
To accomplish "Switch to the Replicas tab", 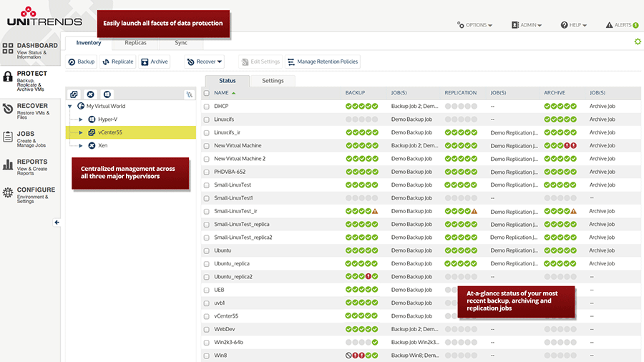I will [x=135, y=43].
